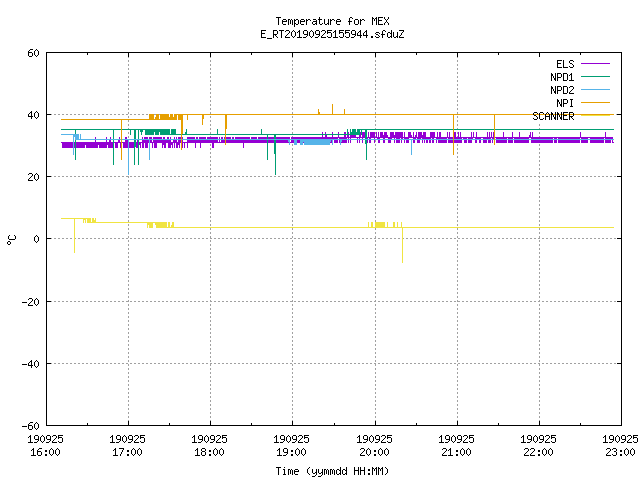Click the 'Time (yymmdd HH:MM)' axis title
The image size is (640, 480).
332,471
